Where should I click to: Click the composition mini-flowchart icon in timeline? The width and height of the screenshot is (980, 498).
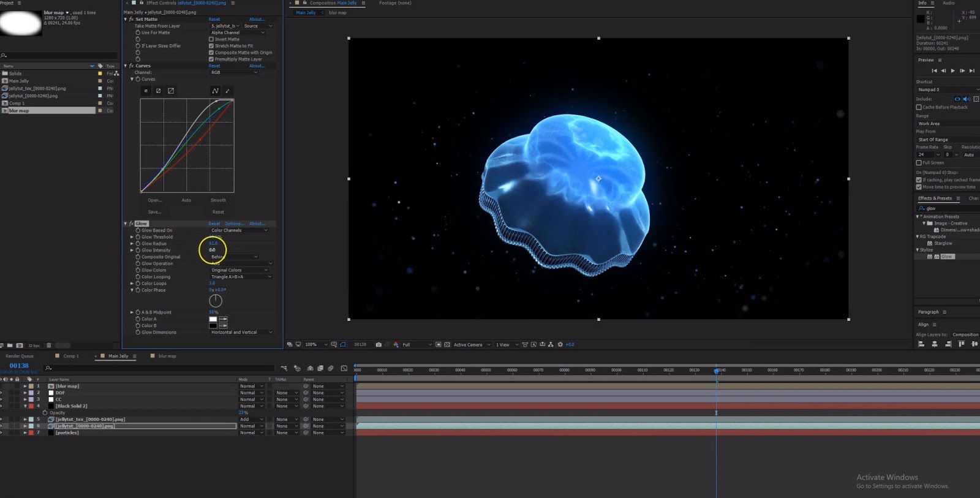[284, 368]
